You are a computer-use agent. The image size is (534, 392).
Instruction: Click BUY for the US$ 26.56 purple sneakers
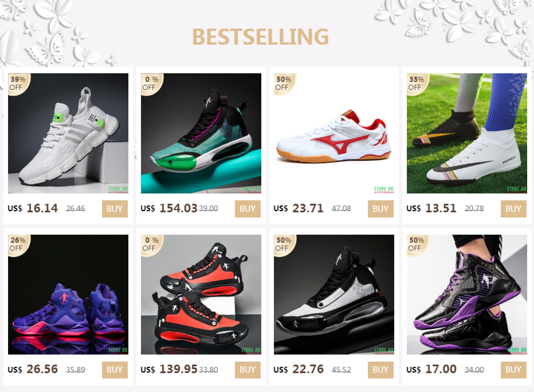pyautogui.click(x=115, y=370)
